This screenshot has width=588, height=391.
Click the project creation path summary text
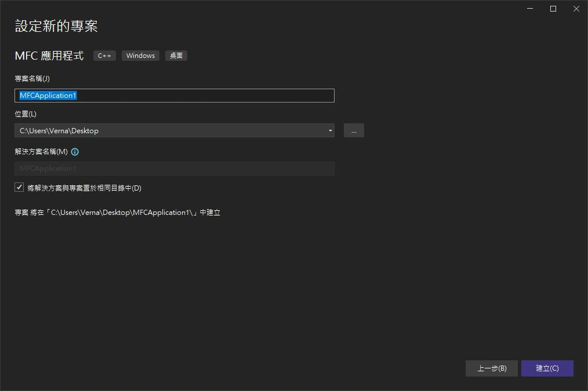point(117,213)
